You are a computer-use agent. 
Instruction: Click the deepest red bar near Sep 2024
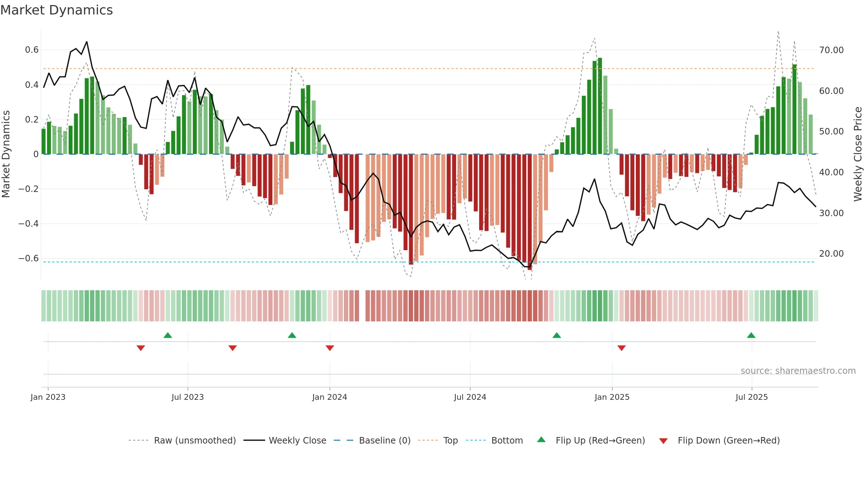click(x=530, y=212)
